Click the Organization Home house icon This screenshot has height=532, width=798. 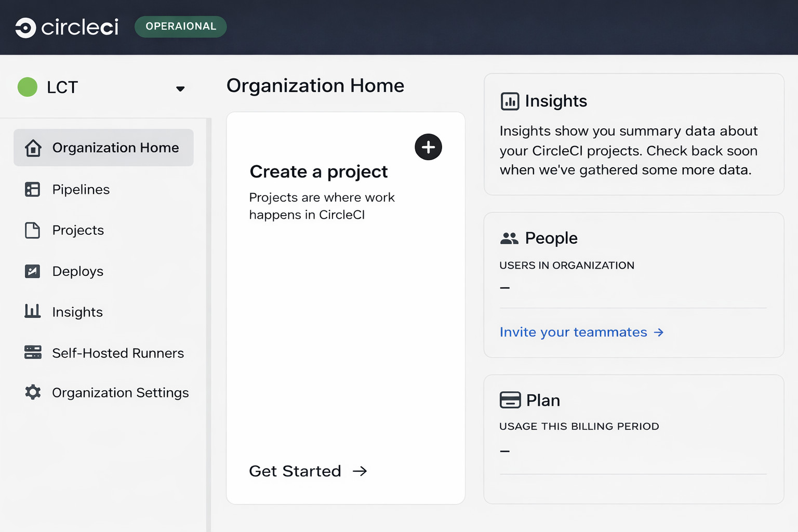33,148
